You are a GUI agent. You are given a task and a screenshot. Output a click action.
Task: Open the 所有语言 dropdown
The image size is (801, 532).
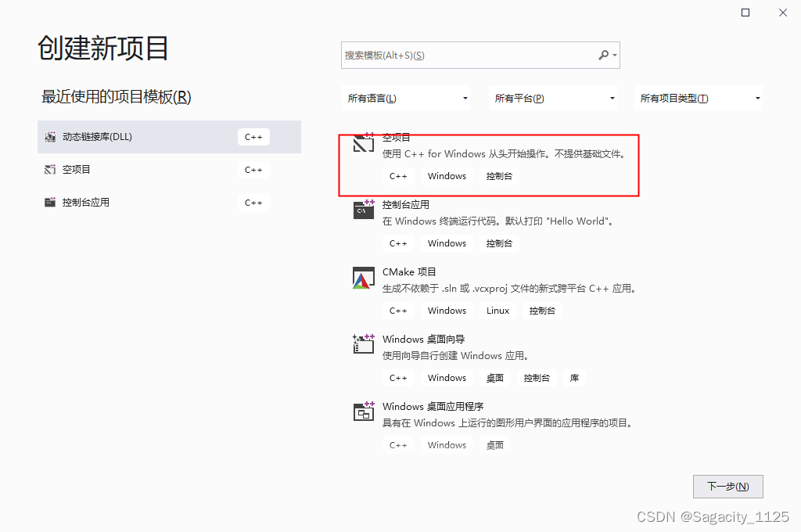tap(407, 98)
